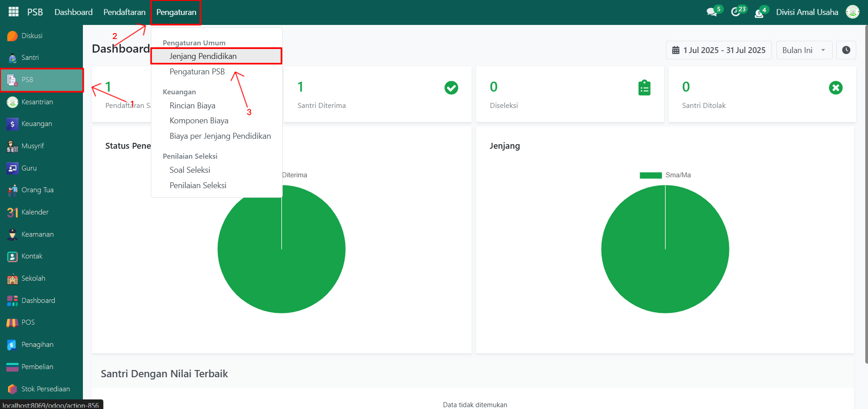The image size is (868, 409).
Task: Open Biaya per Jenjang Pendidikan menu item
Action: [x=220, y=136]
